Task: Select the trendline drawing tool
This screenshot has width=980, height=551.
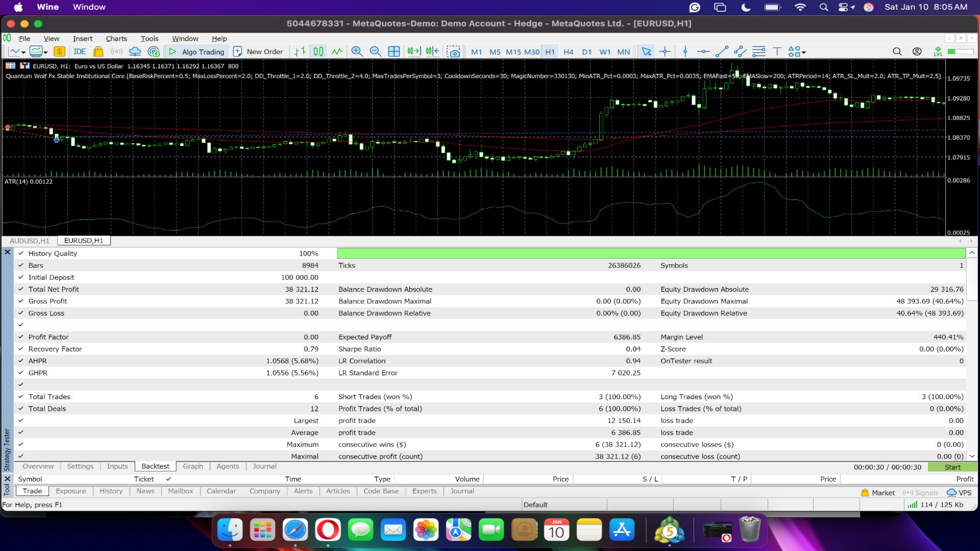Action: 721,52
